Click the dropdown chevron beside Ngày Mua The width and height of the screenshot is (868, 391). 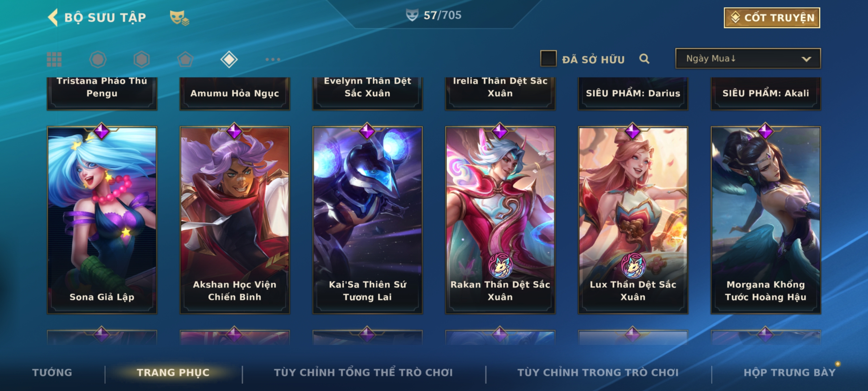coord(806,59)
